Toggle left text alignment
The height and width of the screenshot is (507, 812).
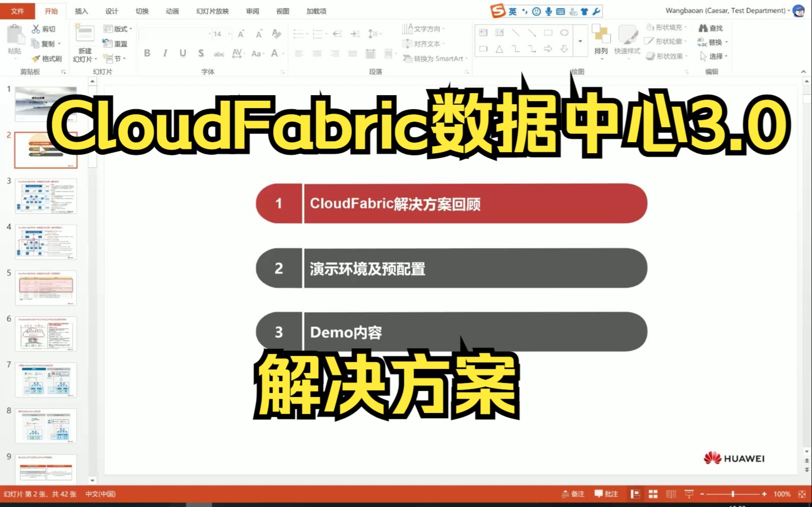[x=299, y=54]
